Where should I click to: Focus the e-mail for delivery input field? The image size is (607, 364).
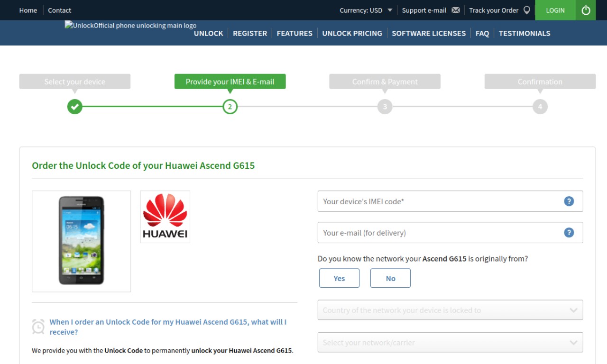(450, 232)
